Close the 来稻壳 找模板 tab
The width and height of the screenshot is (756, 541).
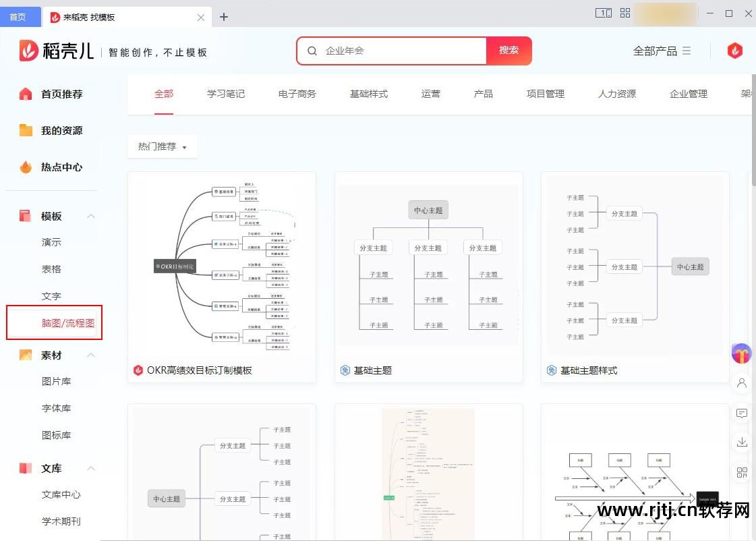[x=201, y=18]
